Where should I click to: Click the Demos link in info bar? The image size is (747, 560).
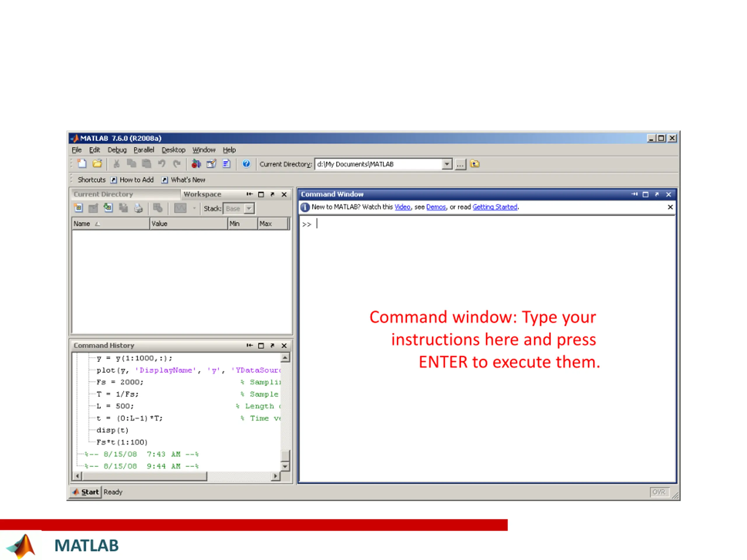point(436,207)
